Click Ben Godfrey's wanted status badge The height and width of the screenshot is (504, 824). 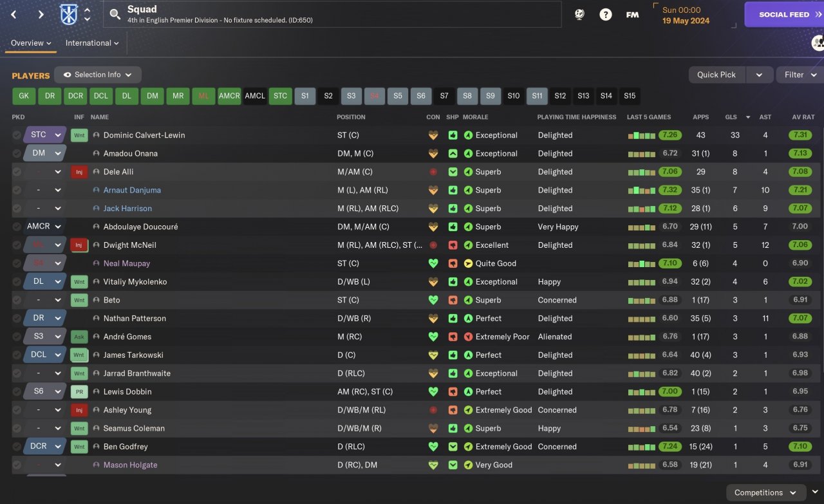tap(79, 447)
